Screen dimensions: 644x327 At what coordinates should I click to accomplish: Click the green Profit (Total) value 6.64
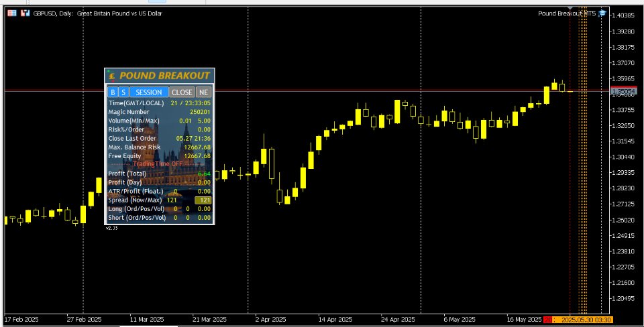click(204, 174)
